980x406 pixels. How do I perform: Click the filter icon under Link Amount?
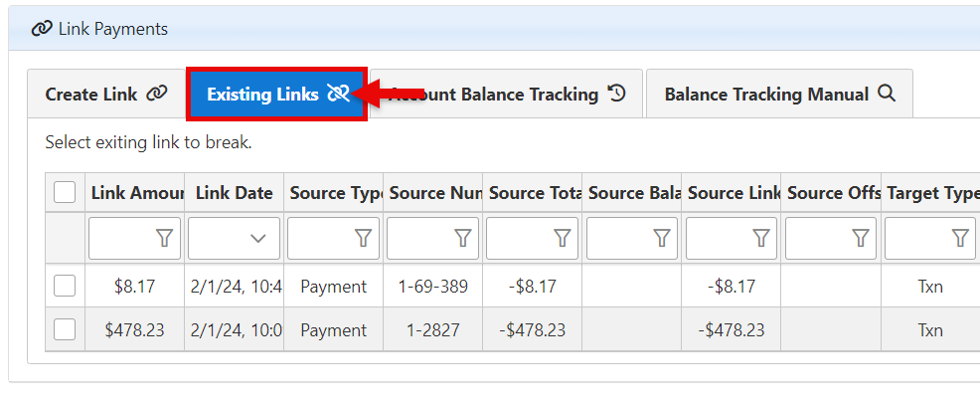click(x=165, y=239)
